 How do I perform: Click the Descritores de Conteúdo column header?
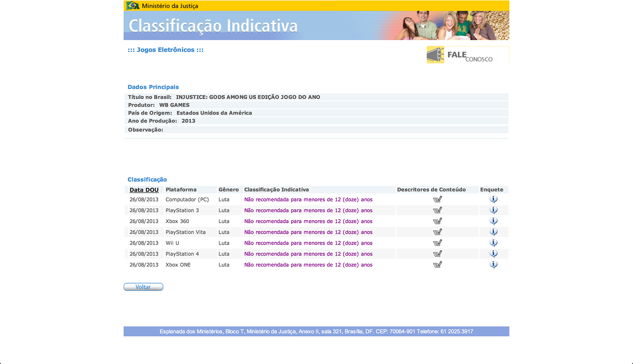(x=431, y=190)
